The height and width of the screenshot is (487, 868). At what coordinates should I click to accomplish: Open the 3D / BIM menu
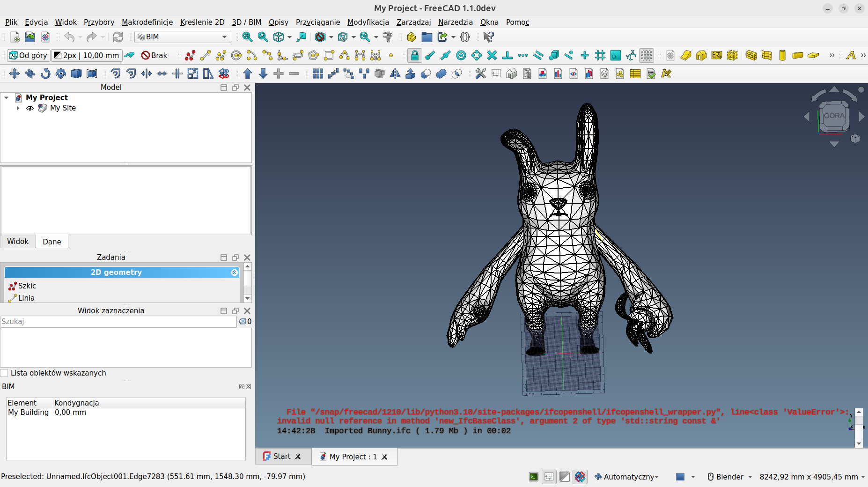(x=247, y=22)
